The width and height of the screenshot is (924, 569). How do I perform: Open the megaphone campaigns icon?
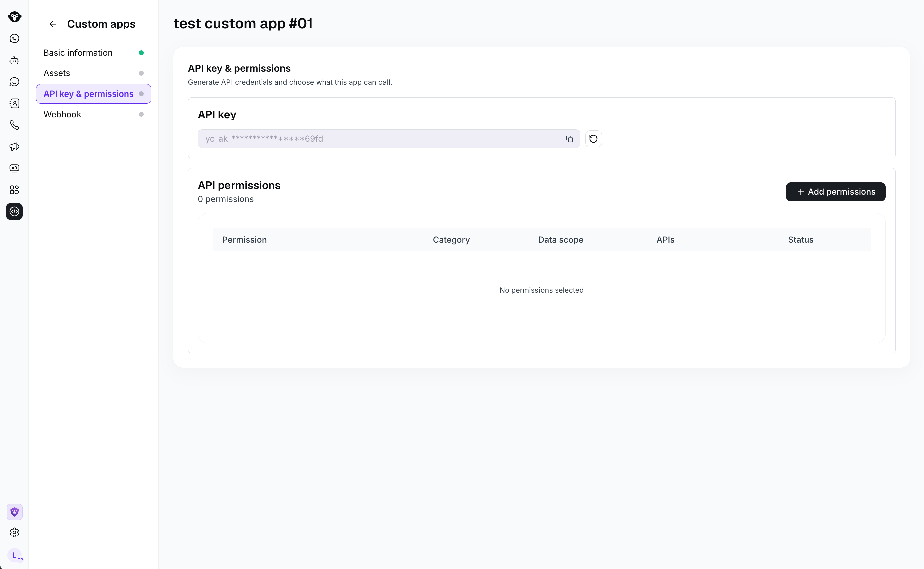pos(14,147)
